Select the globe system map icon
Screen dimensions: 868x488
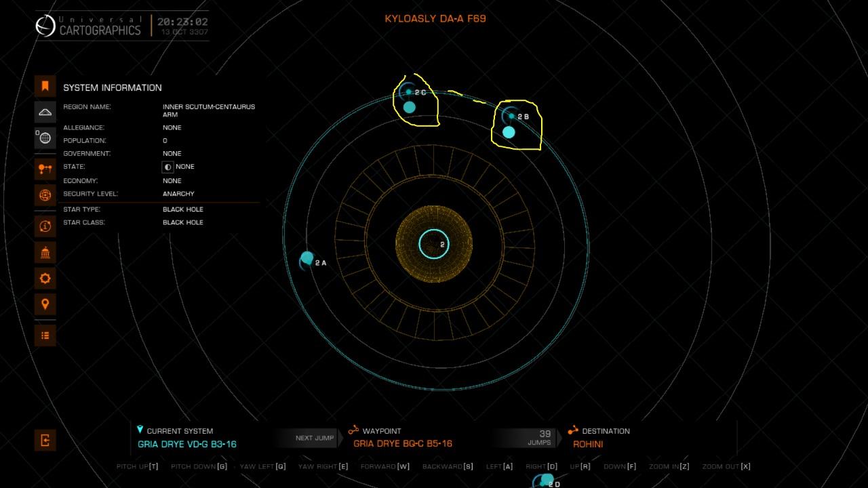tap(45, 138)
